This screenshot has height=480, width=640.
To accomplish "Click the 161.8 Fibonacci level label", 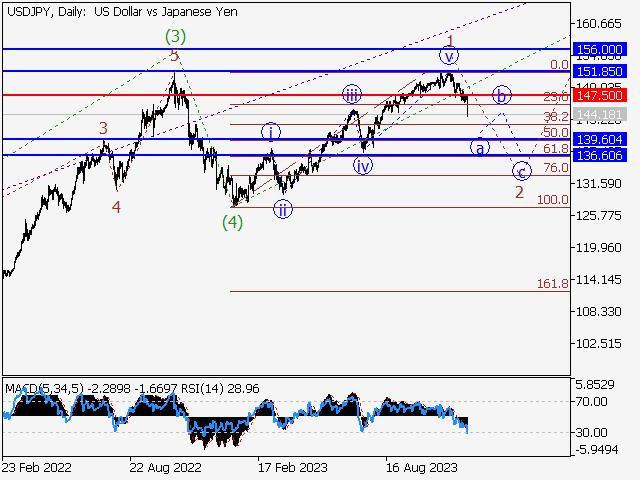I will pyautogui.click(x=553, y=283).
